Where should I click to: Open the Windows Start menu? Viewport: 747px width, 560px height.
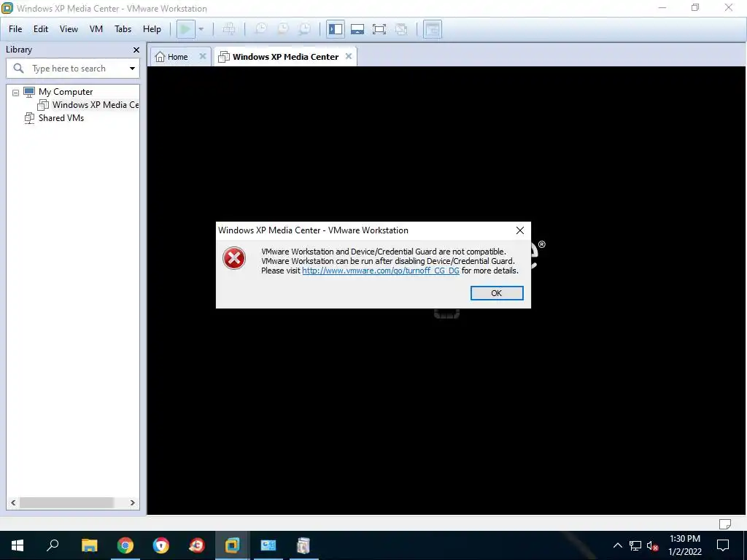(18, 545)
